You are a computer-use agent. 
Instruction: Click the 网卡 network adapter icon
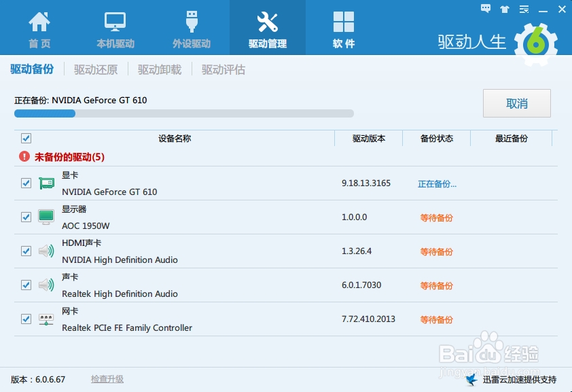click(46, 319)
